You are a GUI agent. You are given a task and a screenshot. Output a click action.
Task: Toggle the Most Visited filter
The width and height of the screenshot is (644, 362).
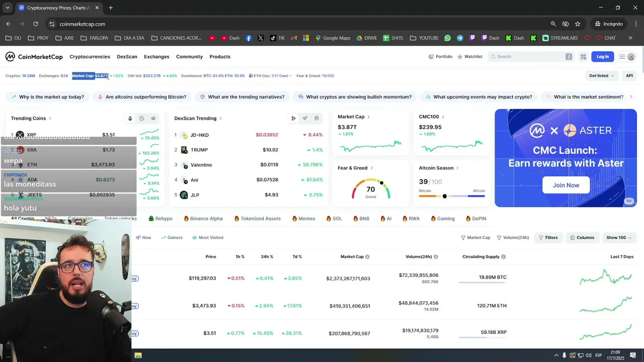(208, 237)
